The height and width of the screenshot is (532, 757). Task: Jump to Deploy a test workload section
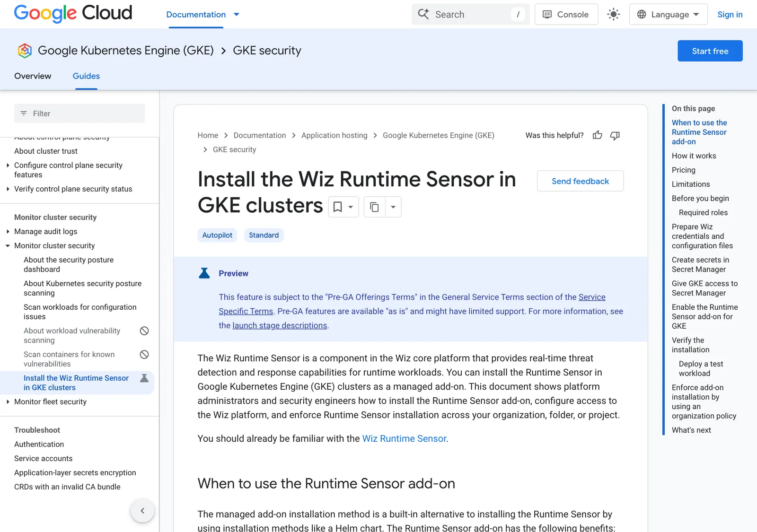pos(701,368)
